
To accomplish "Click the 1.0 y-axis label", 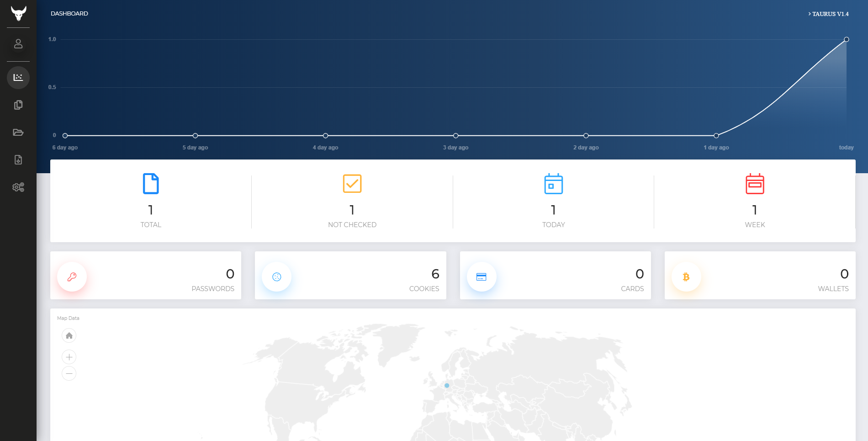I will pyautogui.click(x=52, y=39).
